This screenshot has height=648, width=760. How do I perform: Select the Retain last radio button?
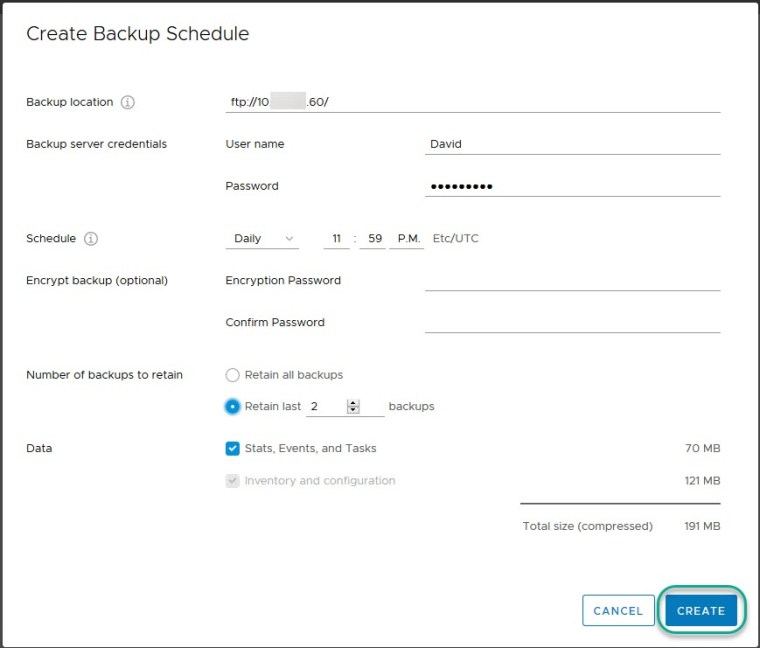[233, 406]
